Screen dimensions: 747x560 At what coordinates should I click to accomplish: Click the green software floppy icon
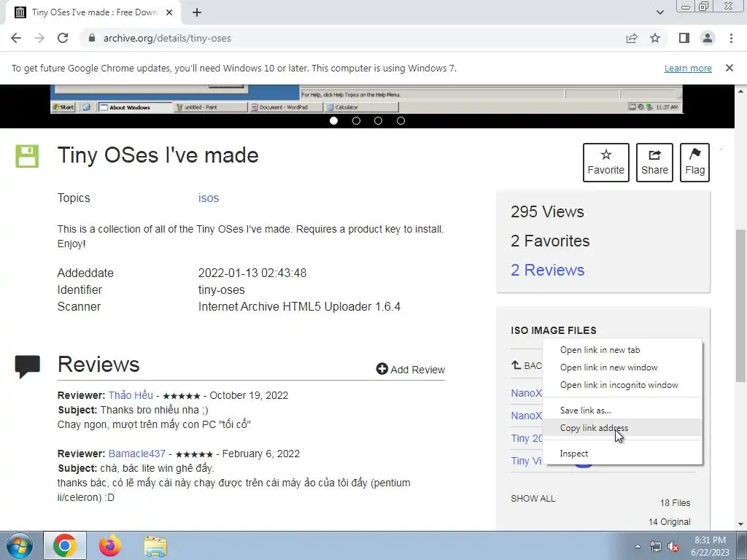tap(27, 156)
